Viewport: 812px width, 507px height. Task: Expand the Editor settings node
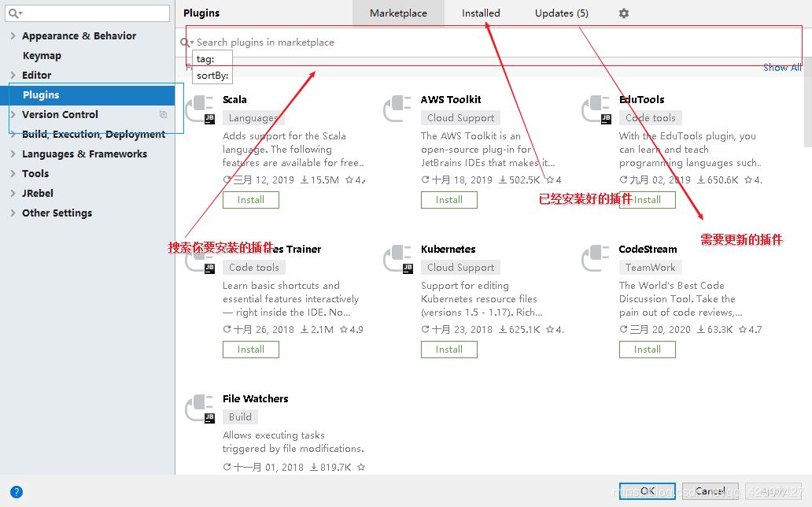pos(13,75)
